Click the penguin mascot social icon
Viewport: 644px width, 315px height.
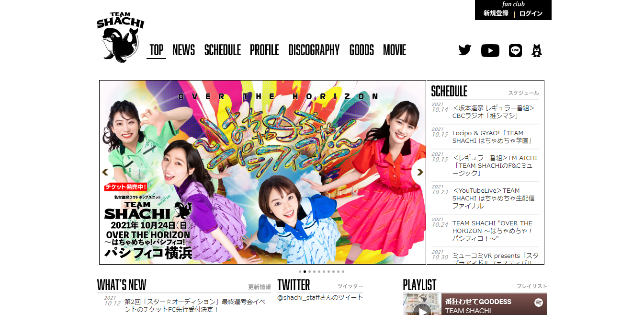537,50
